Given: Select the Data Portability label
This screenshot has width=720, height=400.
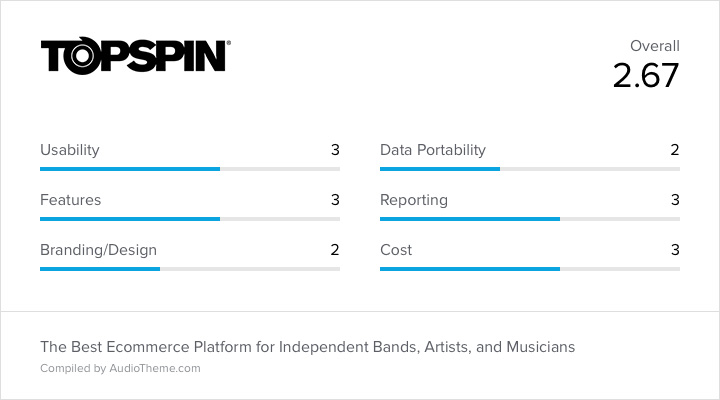Looking at the screenshot, I should [x=433, y=150].
